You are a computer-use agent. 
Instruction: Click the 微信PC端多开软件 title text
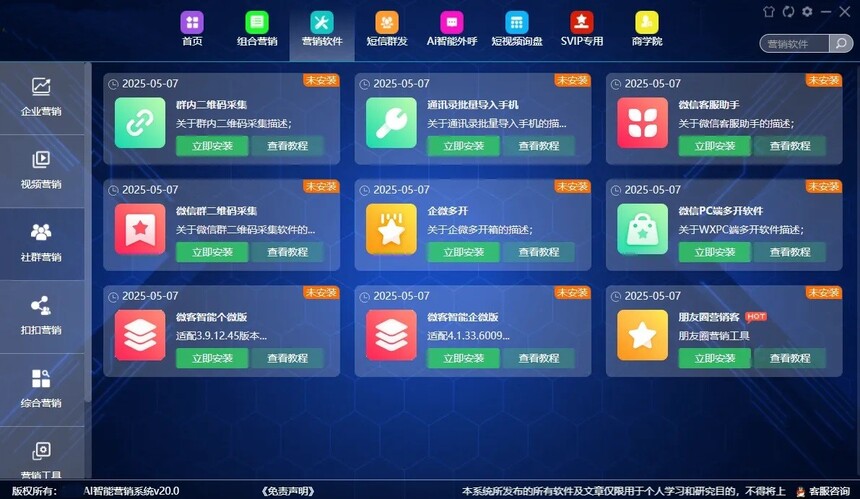pyautogui.click(x=720, y=211)
